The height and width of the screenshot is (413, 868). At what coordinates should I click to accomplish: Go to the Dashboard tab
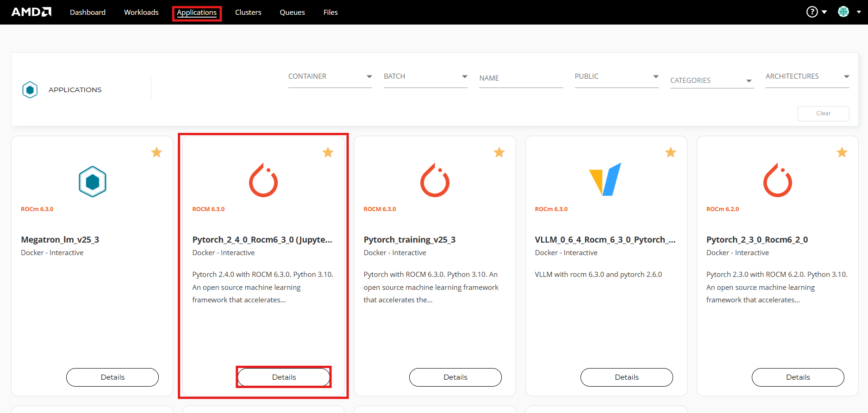[87, 13]
